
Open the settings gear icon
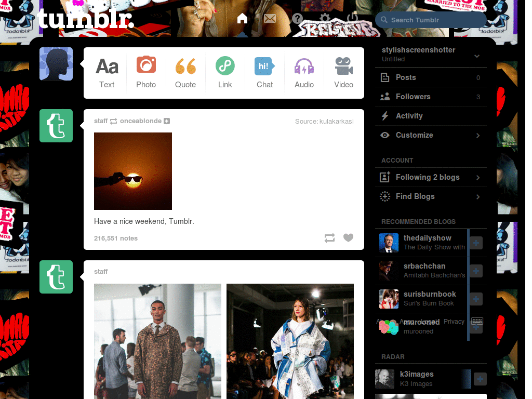[x=325, y=18]
